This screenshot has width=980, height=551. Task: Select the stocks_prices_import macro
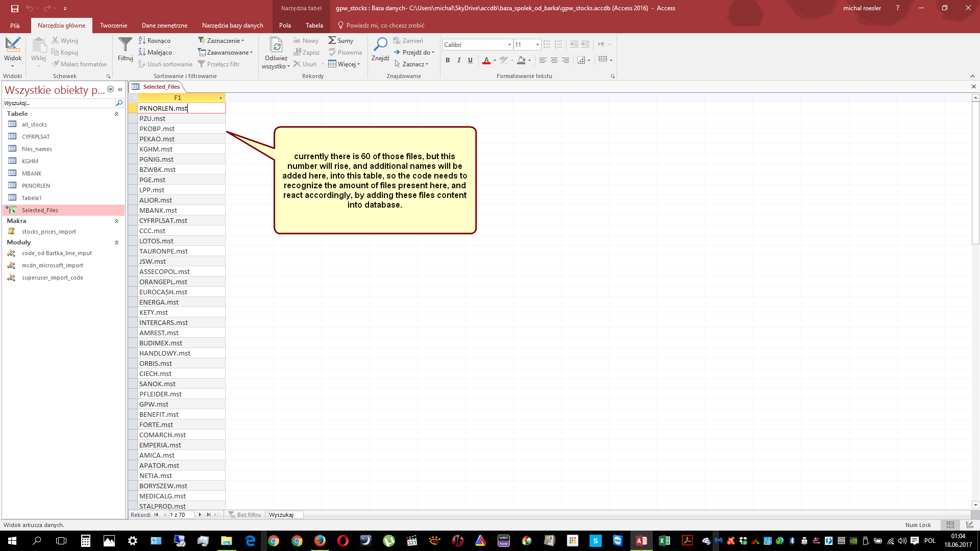[49, 232]
